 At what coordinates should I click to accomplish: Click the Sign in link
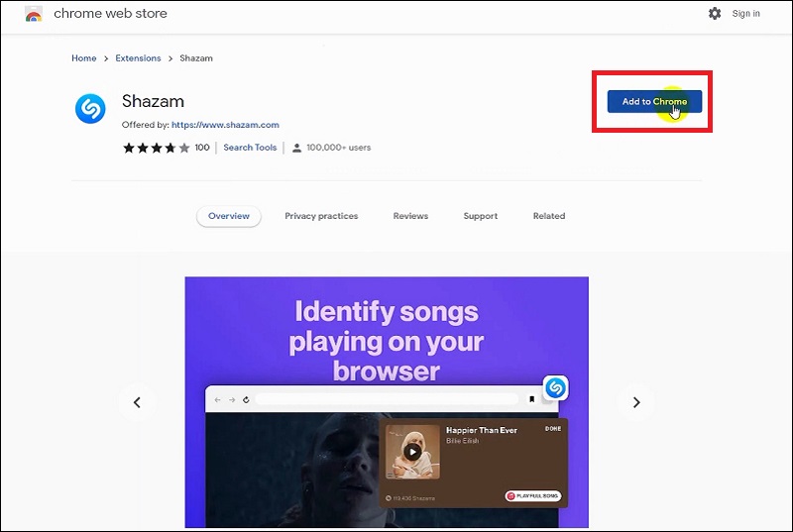(746, 14)
